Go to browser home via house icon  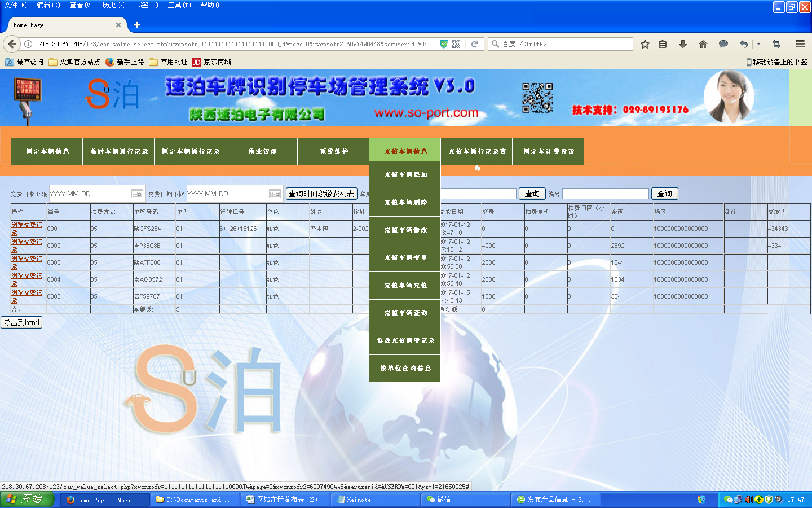[703, 44]
